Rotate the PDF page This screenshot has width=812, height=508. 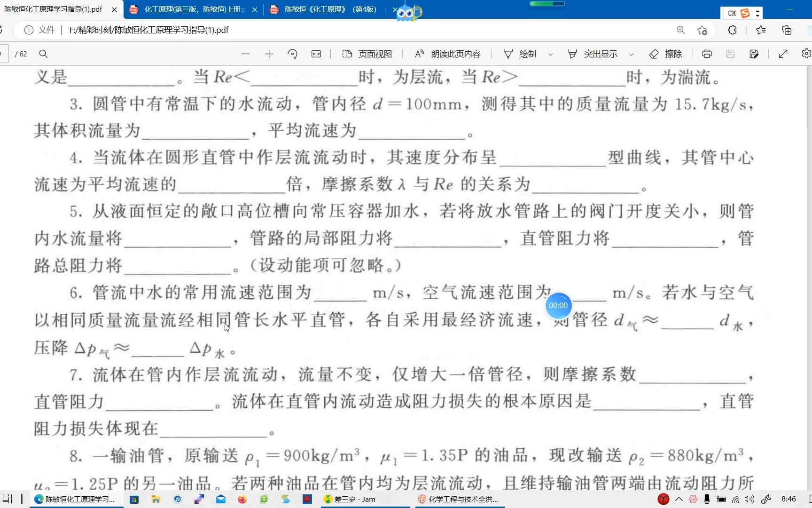[x=292, y=54]
